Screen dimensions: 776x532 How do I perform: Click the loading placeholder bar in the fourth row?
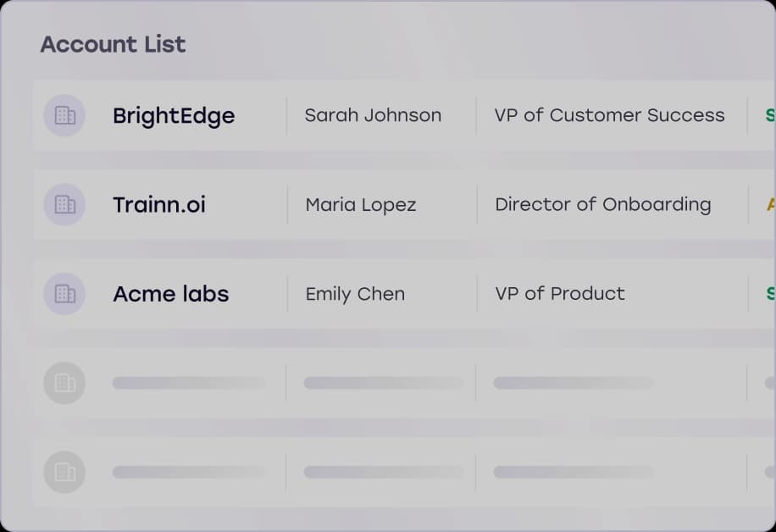click(188, 383)
